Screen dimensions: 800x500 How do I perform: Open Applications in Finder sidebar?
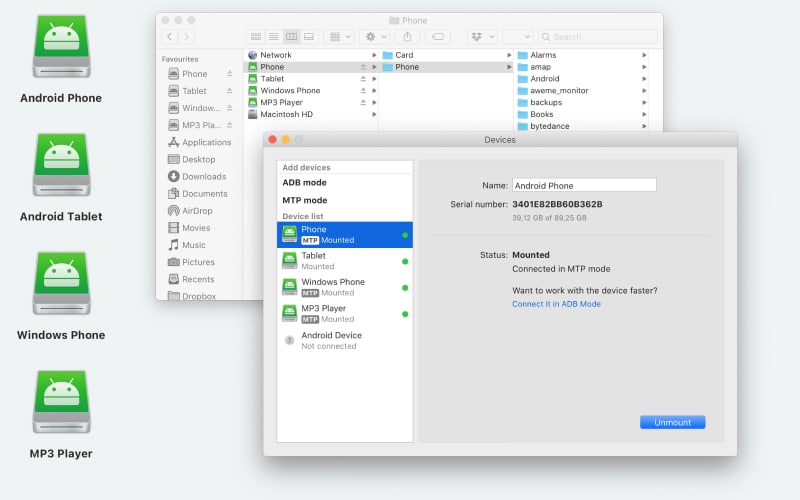(199, 142)
